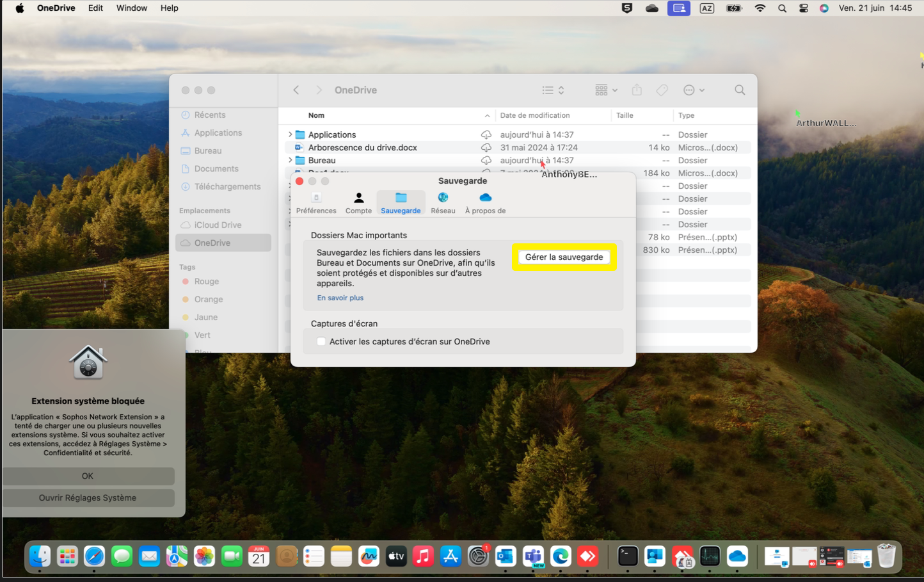Go back in the Finder window
The height and width of the screenshot is (582, 924).
coord(296,90)
